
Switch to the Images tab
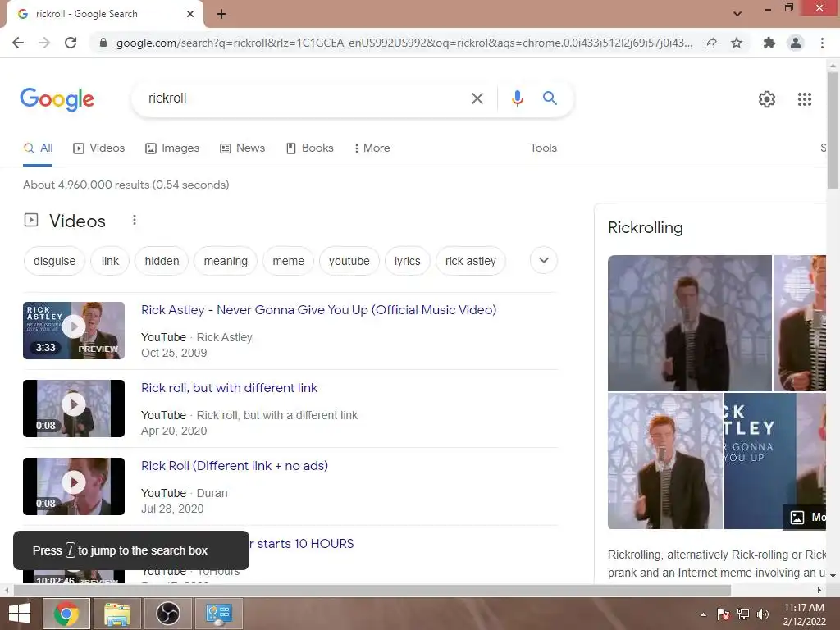tap(172, 148)
